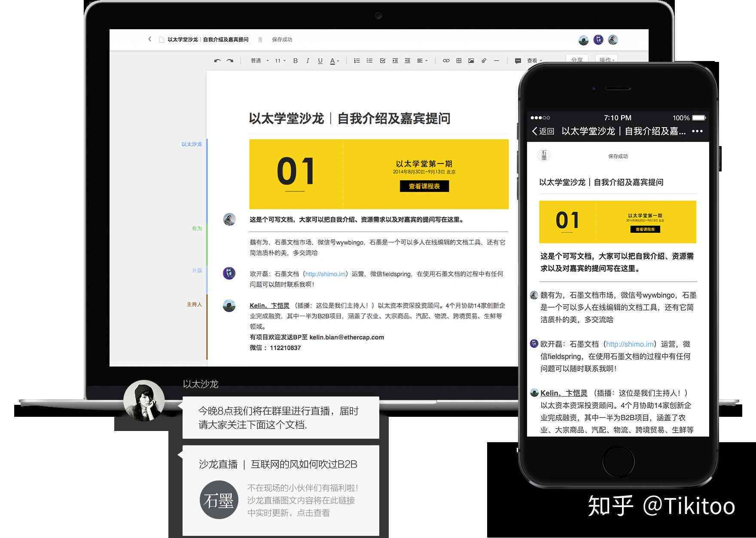Screen dimensions: 756x538
Task: Redo the last edit
Action: [230, 61]
